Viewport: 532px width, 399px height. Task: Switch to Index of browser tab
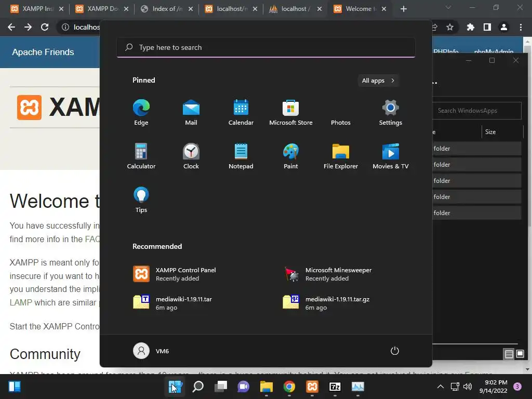click(167, 9)
